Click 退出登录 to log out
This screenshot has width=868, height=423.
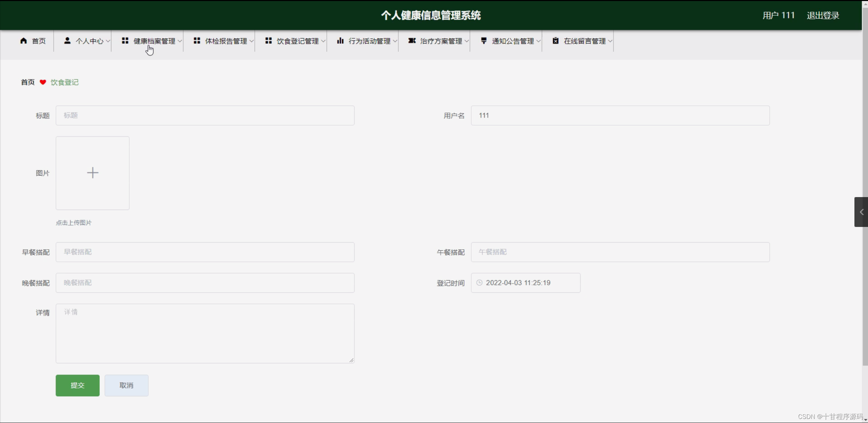pos(823,15)
